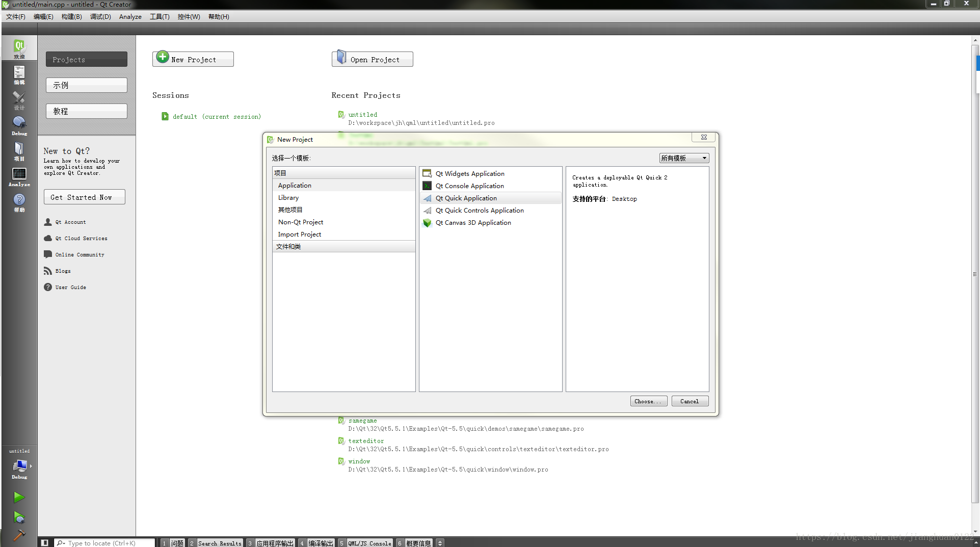The height and width of the screenshot is (547, 980).
Task: Run the project with green arrow
Action: click(x=19, y=497)
